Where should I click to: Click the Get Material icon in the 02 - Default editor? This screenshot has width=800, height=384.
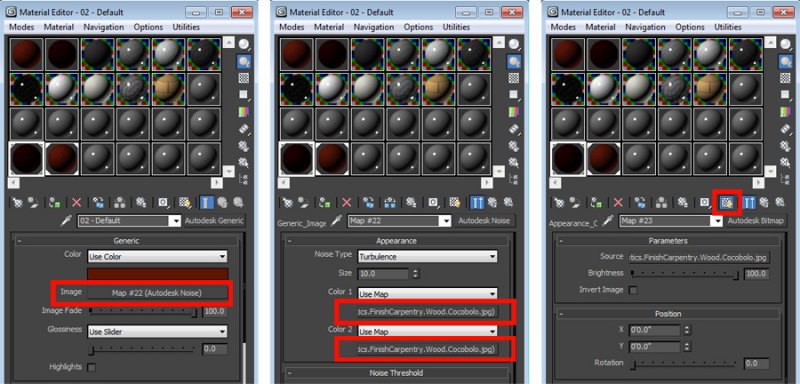(x=17, y=202)
